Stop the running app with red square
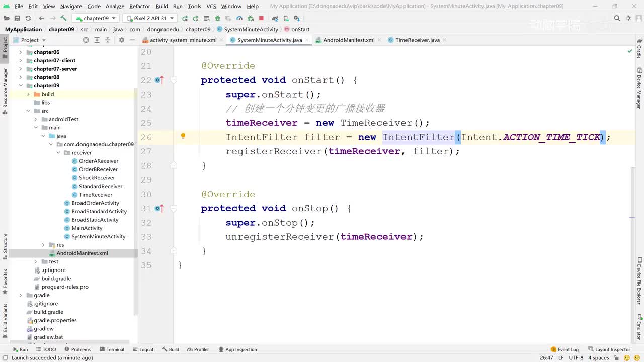This screenshot has width=644, height=362. click(261, 18)
